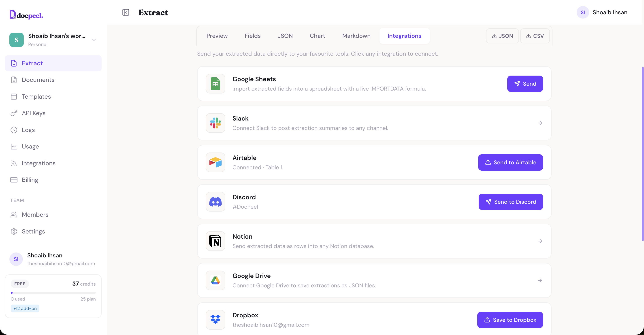Screen dimensions: 644x335
Task: Navigate to API Keys
Action: (x=53, y=113)
